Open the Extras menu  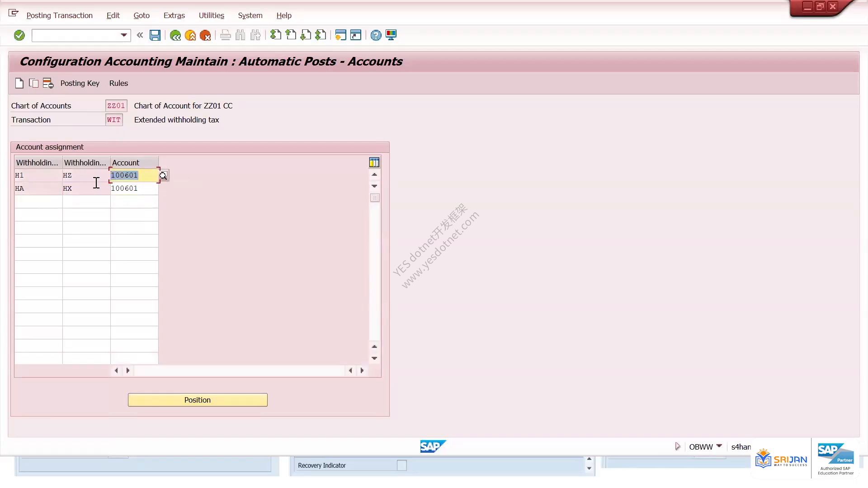tap(174, 15)
